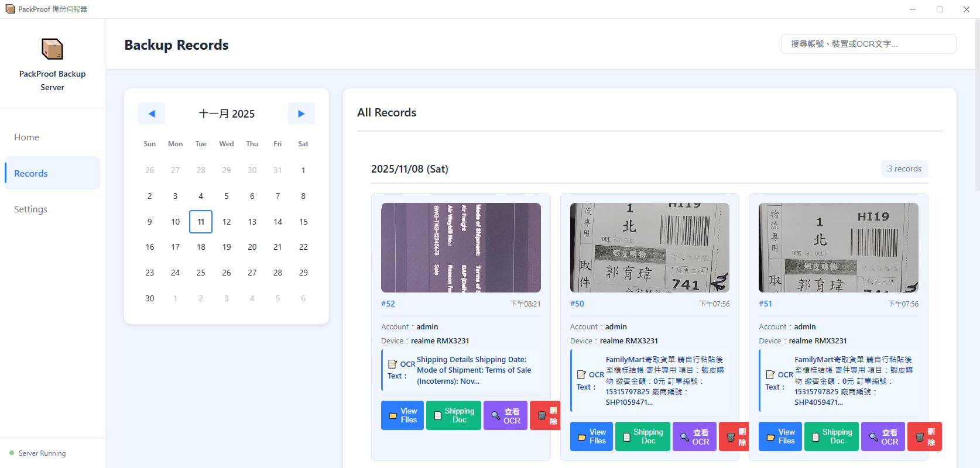Select November 11 on calendar
This screenshot has width=980, height=468.
coord(201,222)
